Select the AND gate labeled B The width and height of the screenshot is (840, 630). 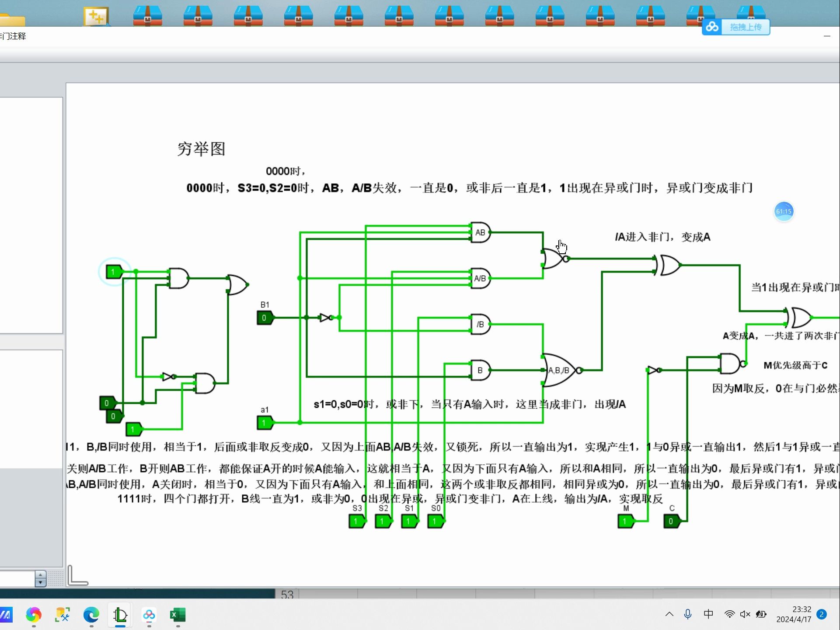480,370
